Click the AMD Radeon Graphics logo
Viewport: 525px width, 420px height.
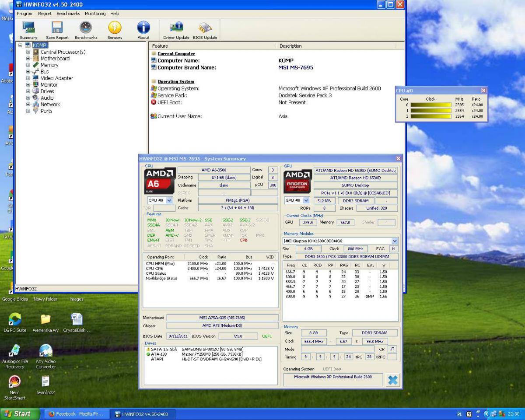click(298, 181)
